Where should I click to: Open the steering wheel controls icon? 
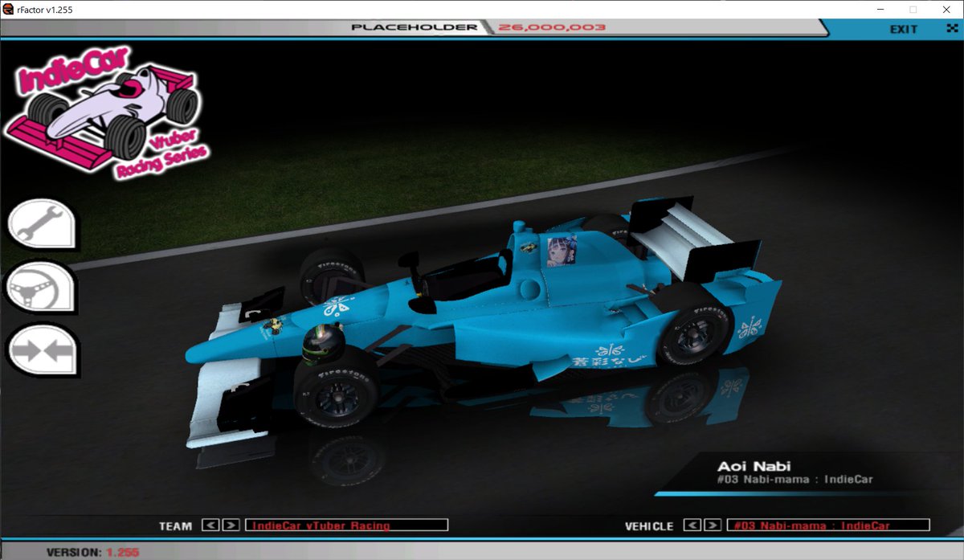(x=43, y=287)
